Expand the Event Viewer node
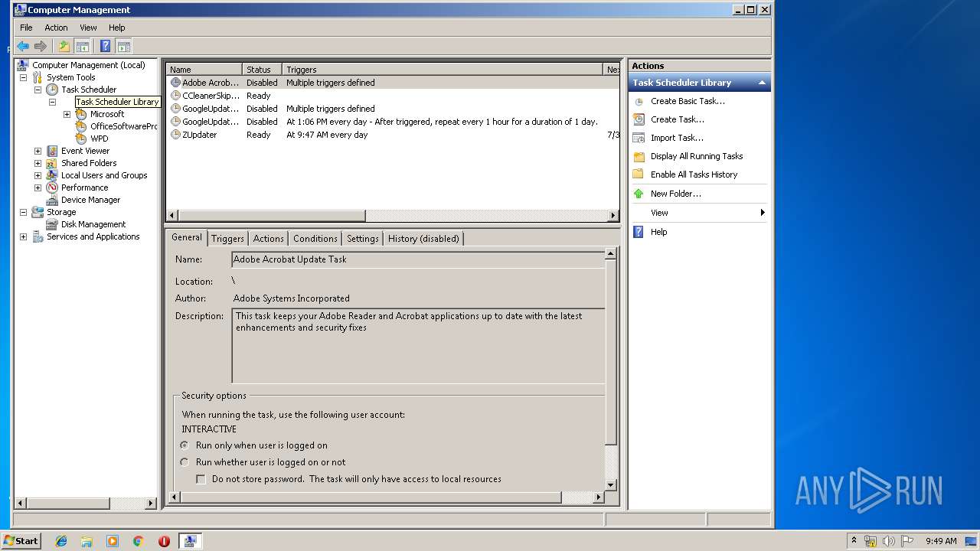980x551 pixels. pyautogui.click(x=38, y=151)
